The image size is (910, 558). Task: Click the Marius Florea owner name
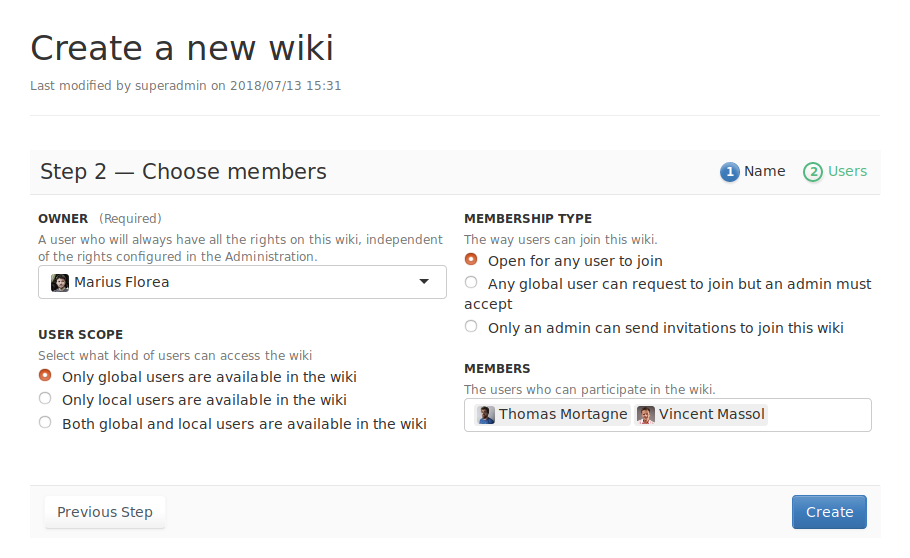tap(122, 283)
